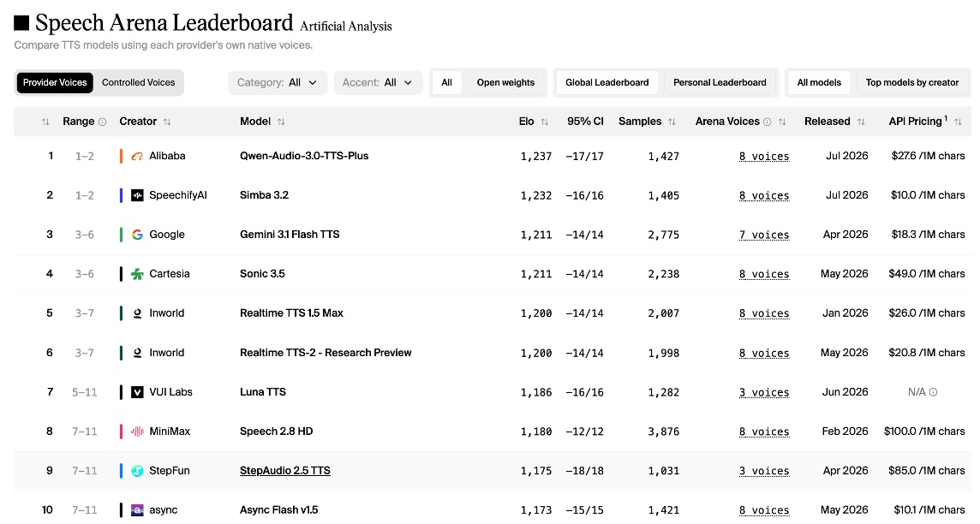Open the Category dropdown
This screenshot has height=524, width=980.
[278, 82]
